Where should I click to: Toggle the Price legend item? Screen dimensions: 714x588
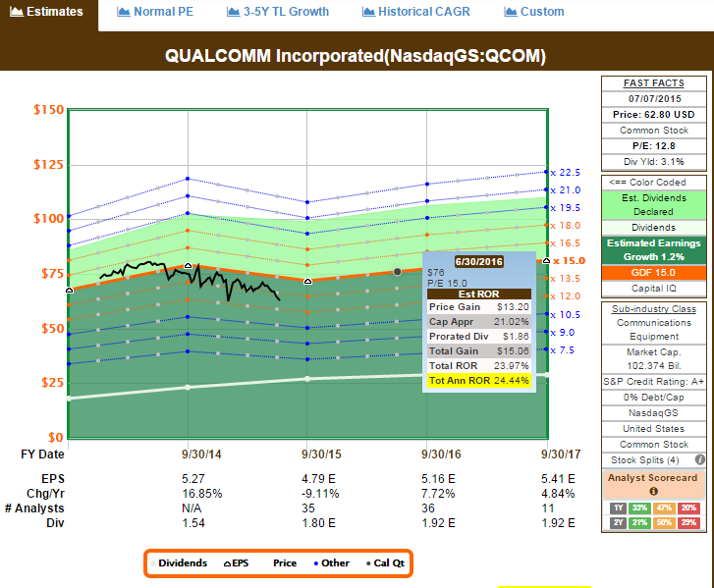point(285,563)
